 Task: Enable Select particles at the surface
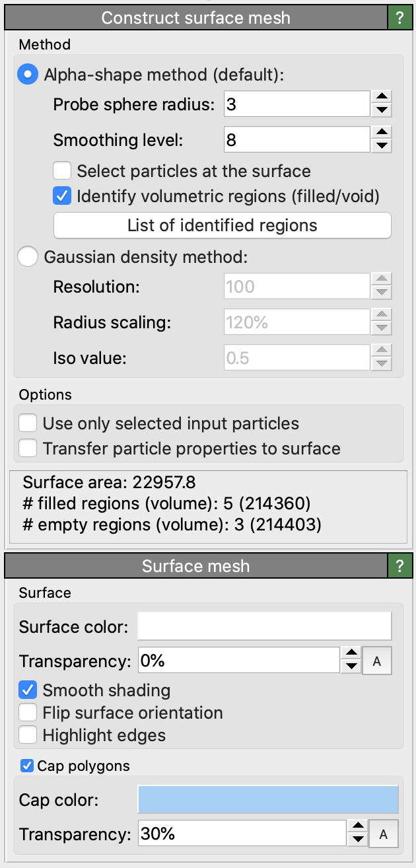[x=63, y=171]
